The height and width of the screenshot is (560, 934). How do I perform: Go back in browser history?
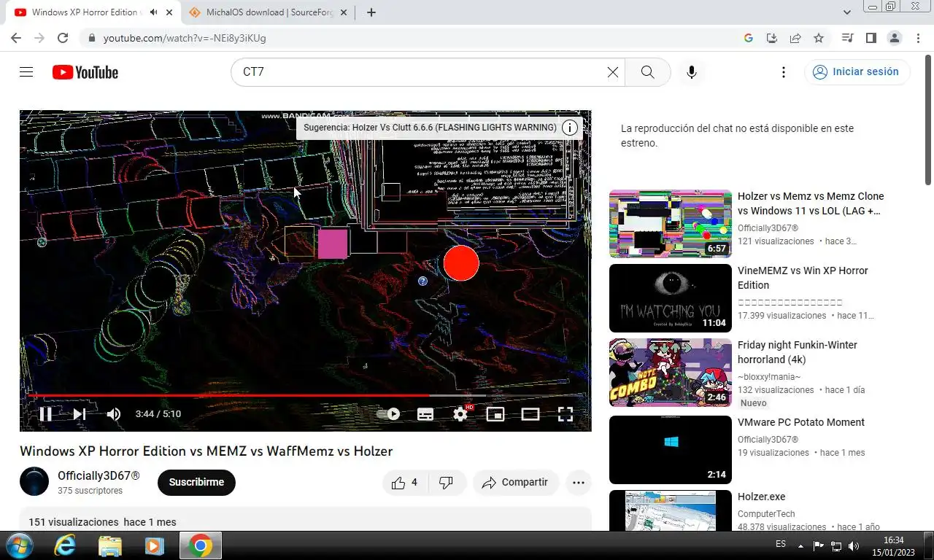[x=16, y=38]
